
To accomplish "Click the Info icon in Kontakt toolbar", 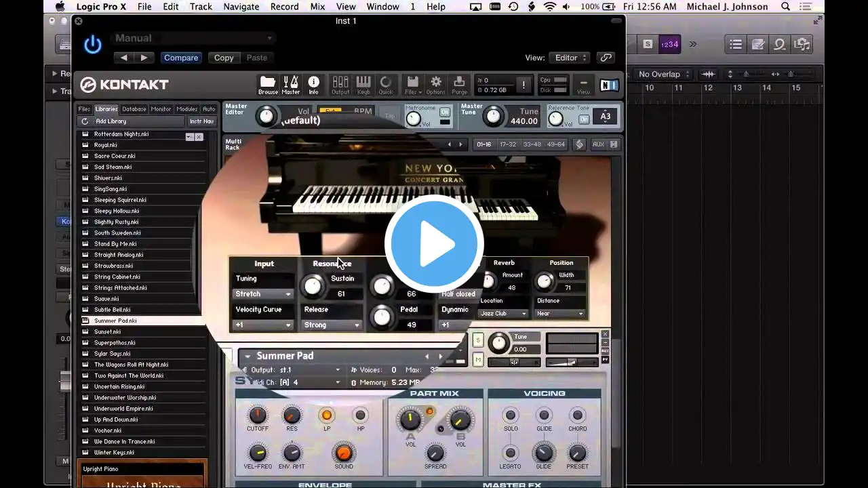I will tap(313, 83).
